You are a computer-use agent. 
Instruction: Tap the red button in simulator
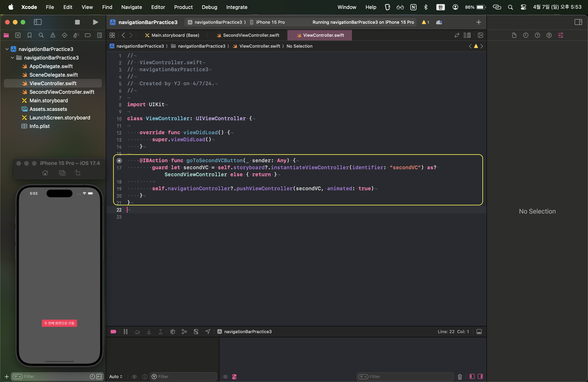(x=59, y=323)
